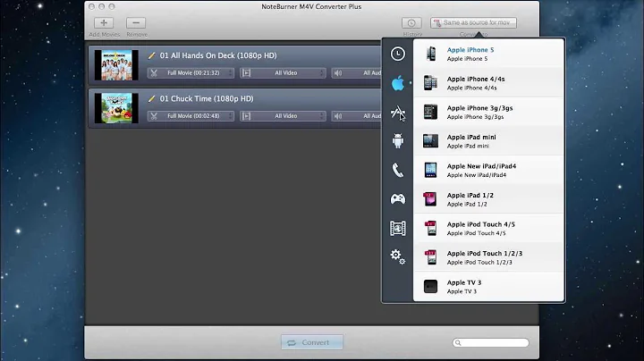Viewport: 644px width, 361px height.
Task: Open Full Movie (00:21:32) clip dropdown
Action: tap(191, 73)
